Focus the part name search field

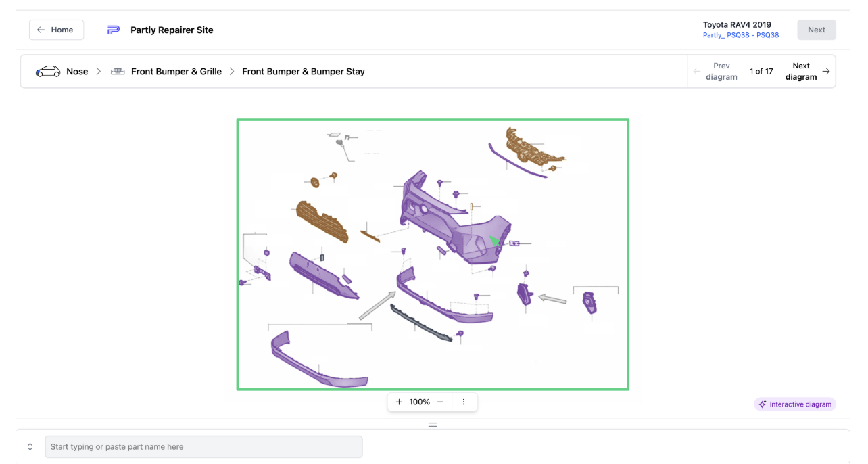point(203,447)
